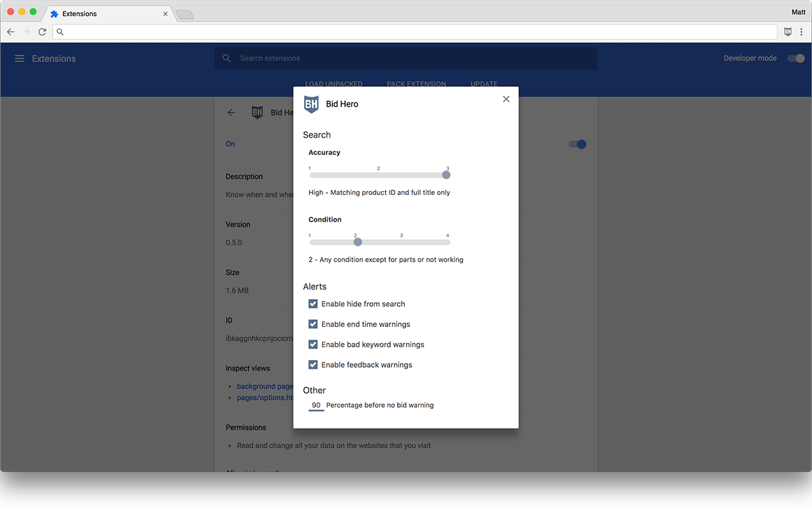
Task: Click the Accuracy slider handle
Action: (446, 175)
